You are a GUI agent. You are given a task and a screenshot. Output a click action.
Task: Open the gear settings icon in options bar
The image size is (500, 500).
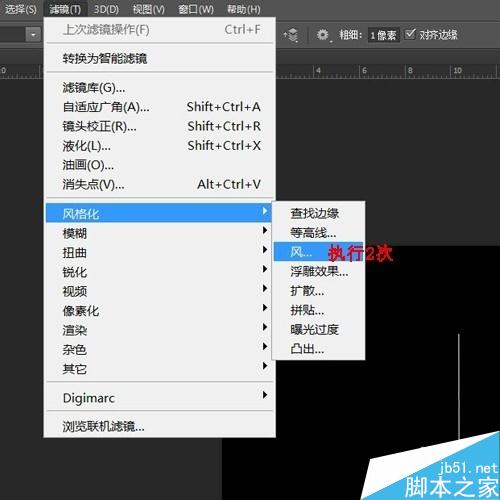[x=323, y=34]
